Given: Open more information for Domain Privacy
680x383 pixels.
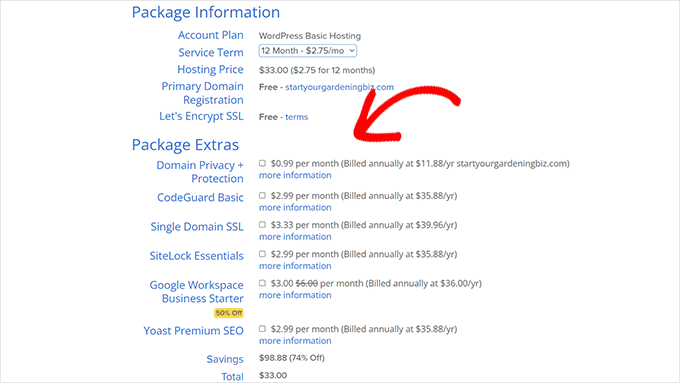Looking at the screenshot, I should coord(295,175).
